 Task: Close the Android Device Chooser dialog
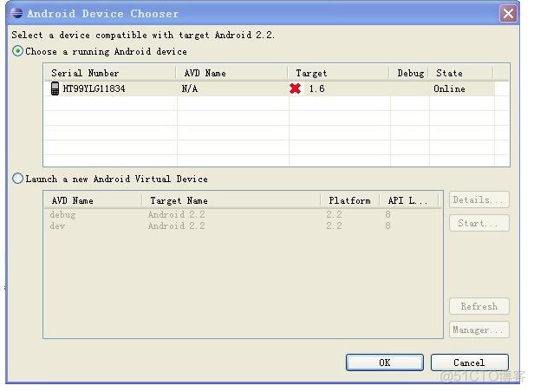click(508, 14)
